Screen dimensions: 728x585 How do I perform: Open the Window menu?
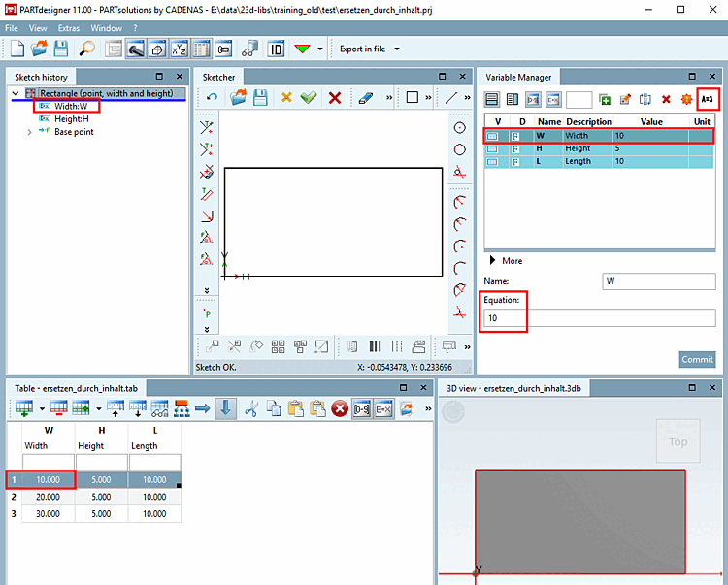click(107, 28)
